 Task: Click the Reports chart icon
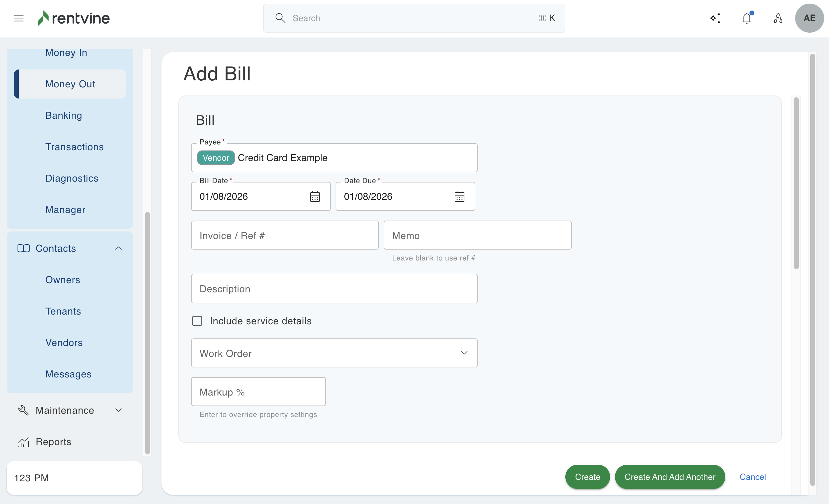click(x=24, y=442)
